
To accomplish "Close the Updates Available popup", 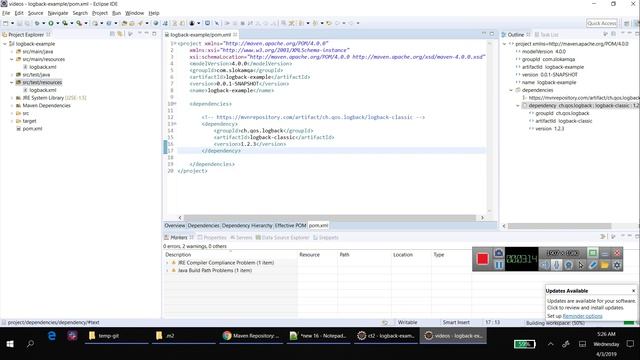I will pyautogui.click(x=633, y=291).
